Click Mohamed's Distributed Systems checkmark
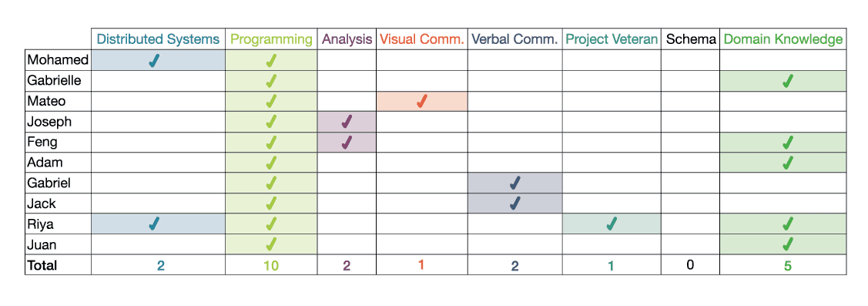The height and width of the screenshot is (306, 868). point(155,60)
